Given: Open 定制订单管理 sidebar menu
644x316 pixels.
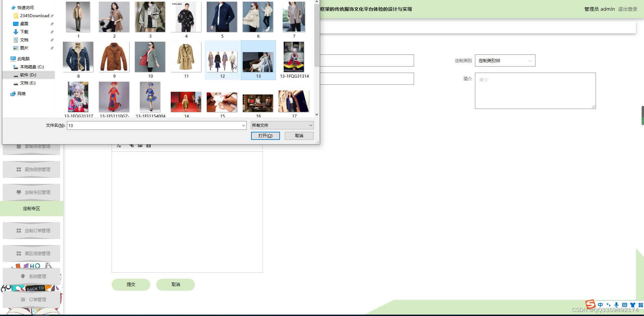Looking at the screenshot, I should click(32, 231).
